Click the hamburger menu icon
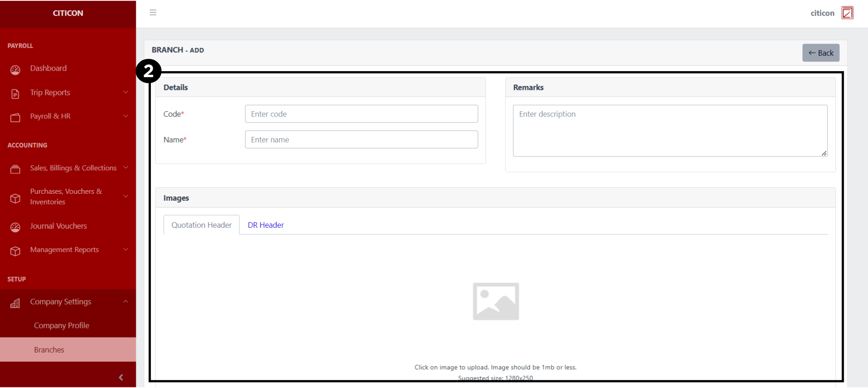The width and height of the screenshot is (868, 388). [x=153, y=12]
